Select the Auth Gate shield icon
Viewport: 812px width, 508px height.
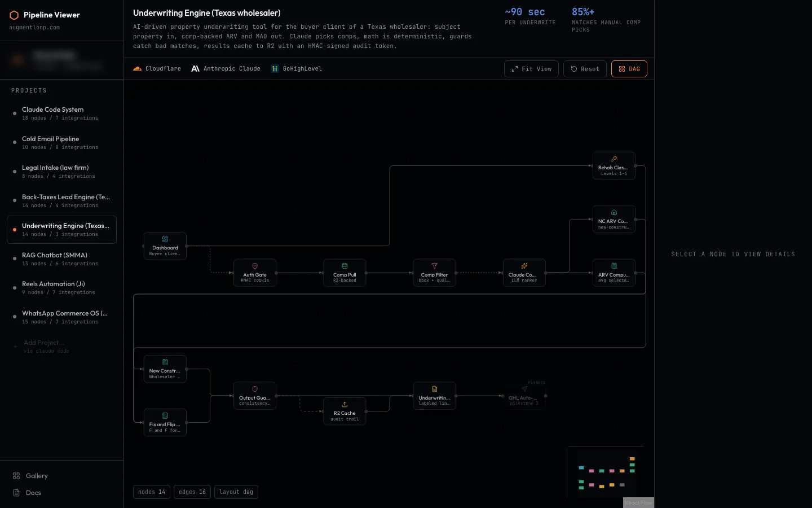[255, 266]
